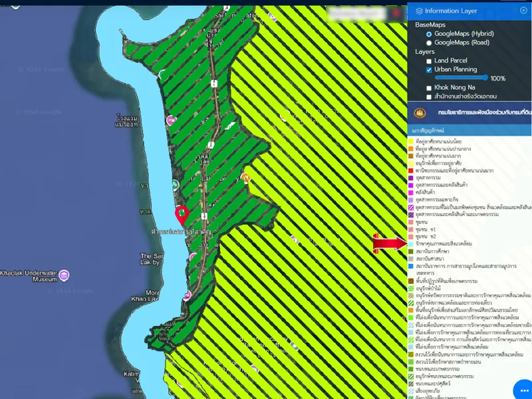Close the Information Layer panel
Viewport: 532px width, 399px height.
coord(523,11)
